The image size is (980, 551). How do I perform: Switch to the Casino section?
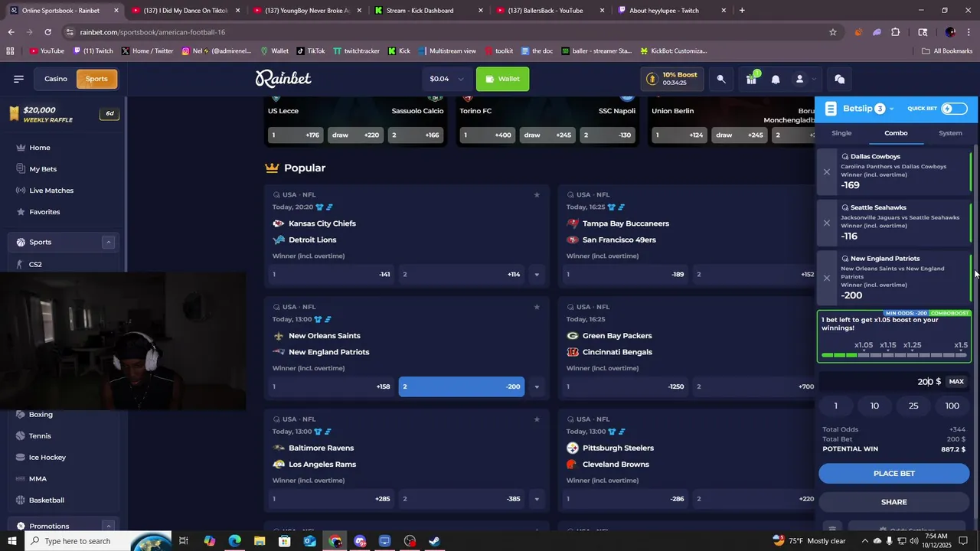tap(55, 79)
